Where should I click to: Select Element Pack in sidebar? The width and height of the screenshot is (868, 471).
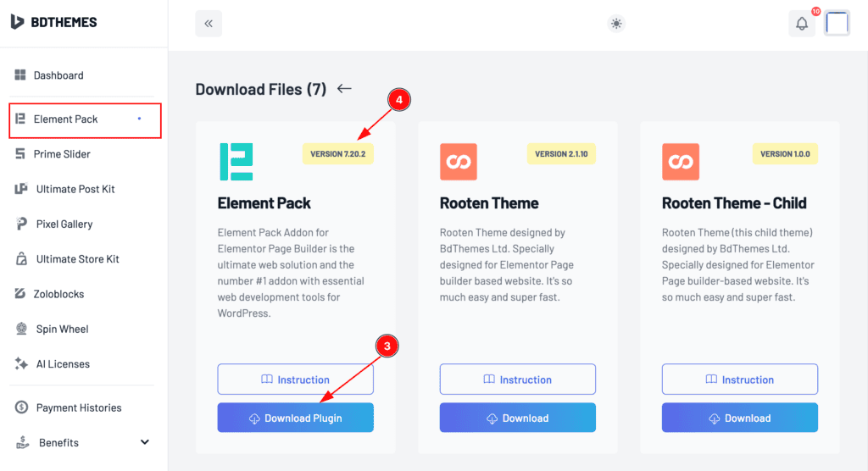pyautogui.click(x=85, y=120)
